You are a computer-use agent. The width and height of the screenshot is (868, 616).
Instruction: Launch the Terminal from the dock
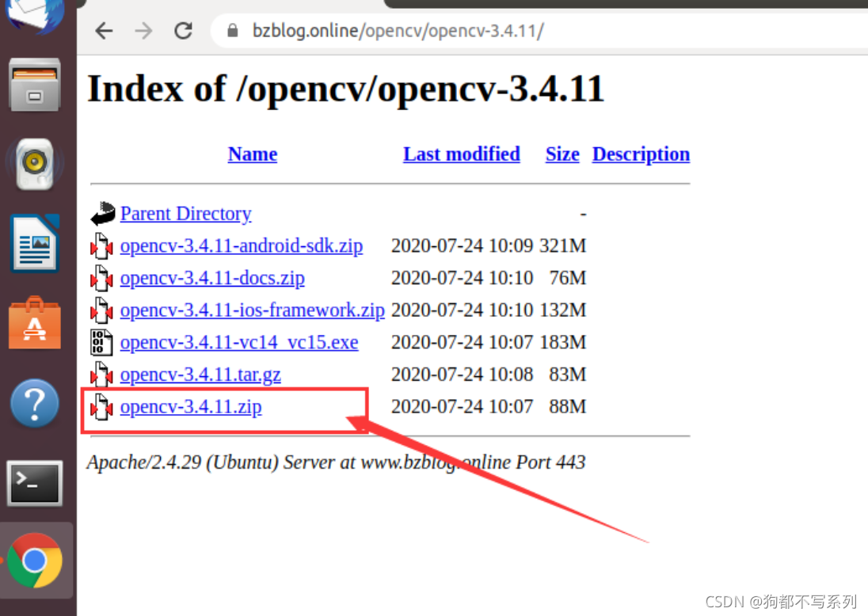[34, 483]
